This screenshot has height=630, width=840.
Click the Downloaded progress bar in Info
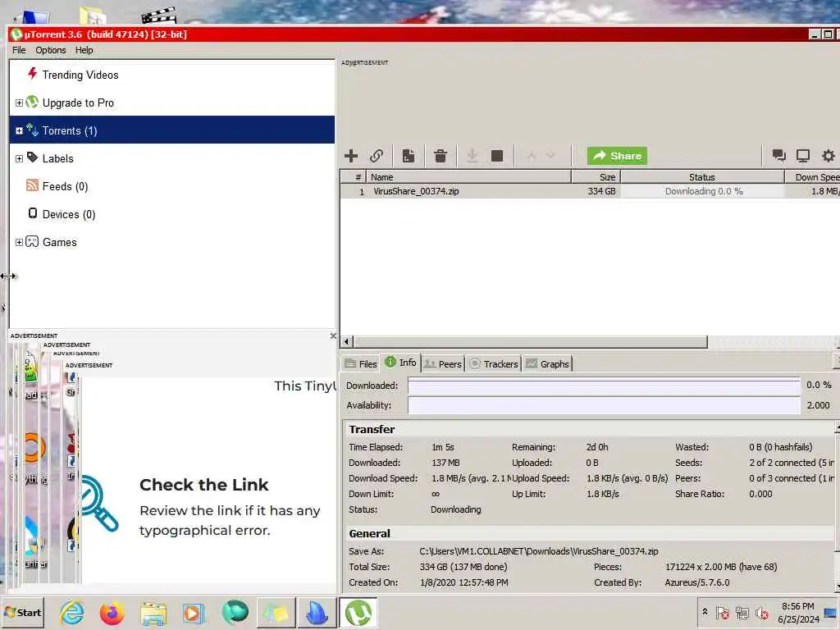604,386
